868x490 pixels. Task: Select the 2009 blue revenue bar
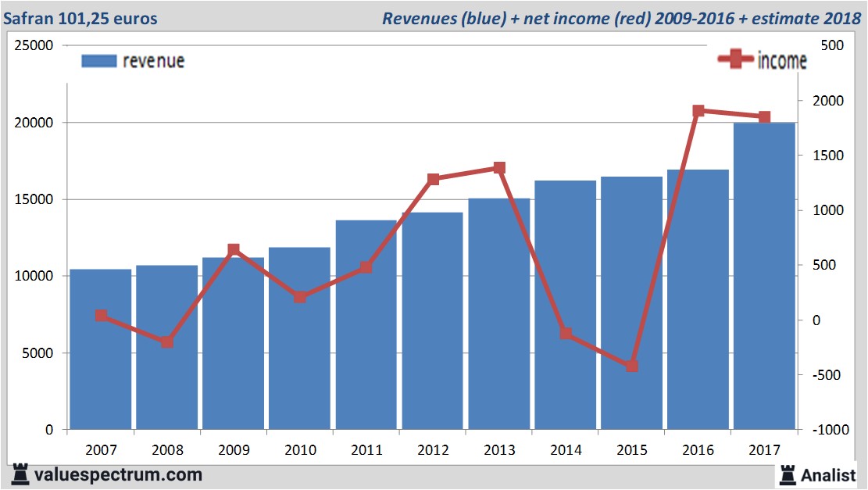point(233,343)
